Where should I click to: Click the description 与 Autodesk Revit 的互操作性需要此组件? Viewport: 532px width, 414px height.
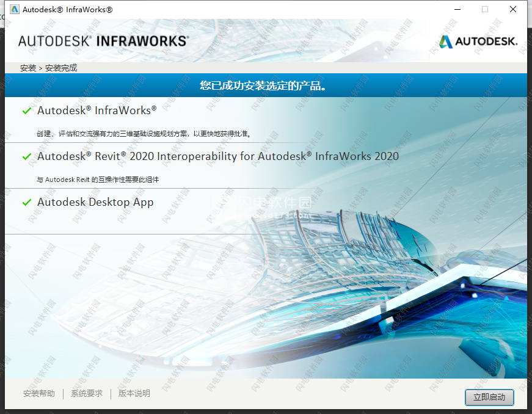[98, 180]
